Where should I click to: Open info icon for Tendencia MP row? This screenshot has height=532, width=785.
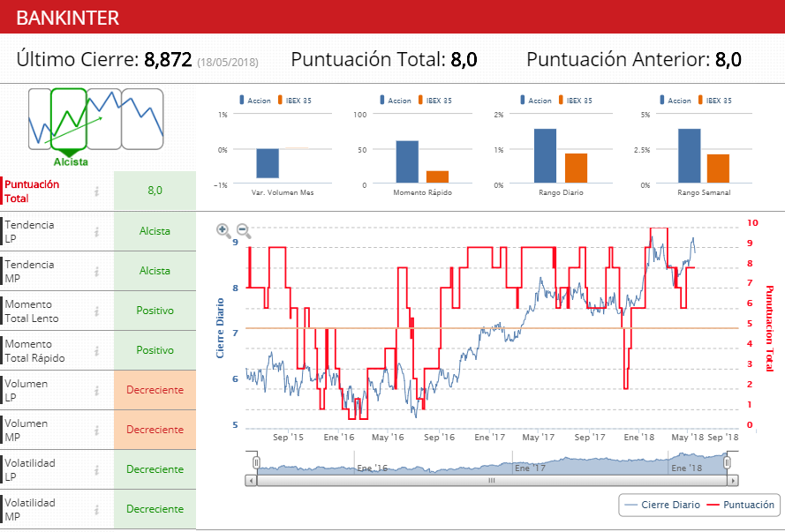(x=96, y=272)
